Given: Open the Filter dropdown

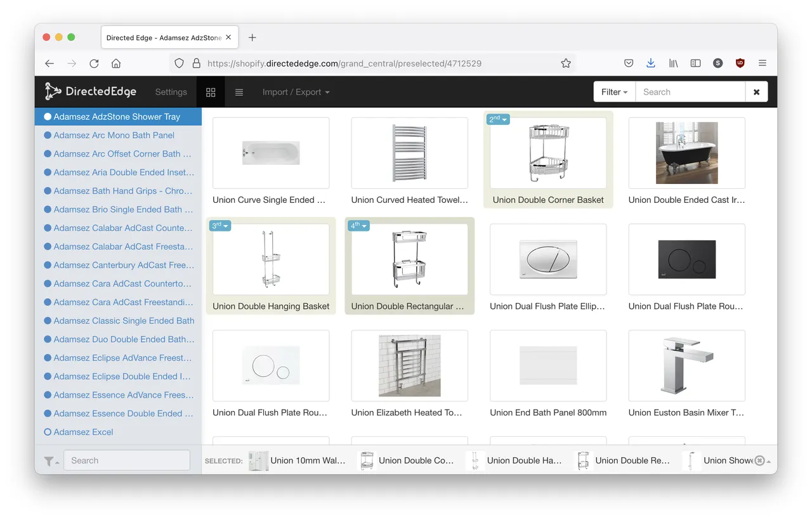Looking at the screenshot, I should pos(615,92).
